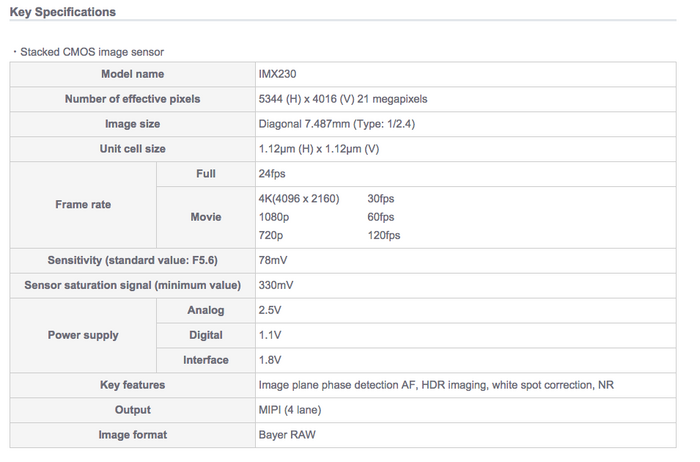Click the Sensitivity row header
Viewport: 700px width, 462px height.
(x=132, y=260)
